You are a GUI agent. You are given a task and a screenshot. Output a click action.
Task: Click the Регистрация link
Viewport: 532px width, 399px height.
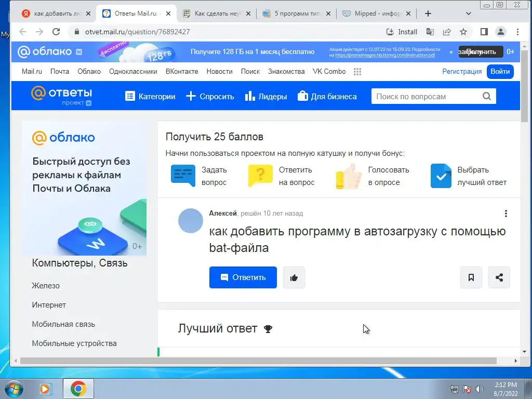[x=462, y=72]
